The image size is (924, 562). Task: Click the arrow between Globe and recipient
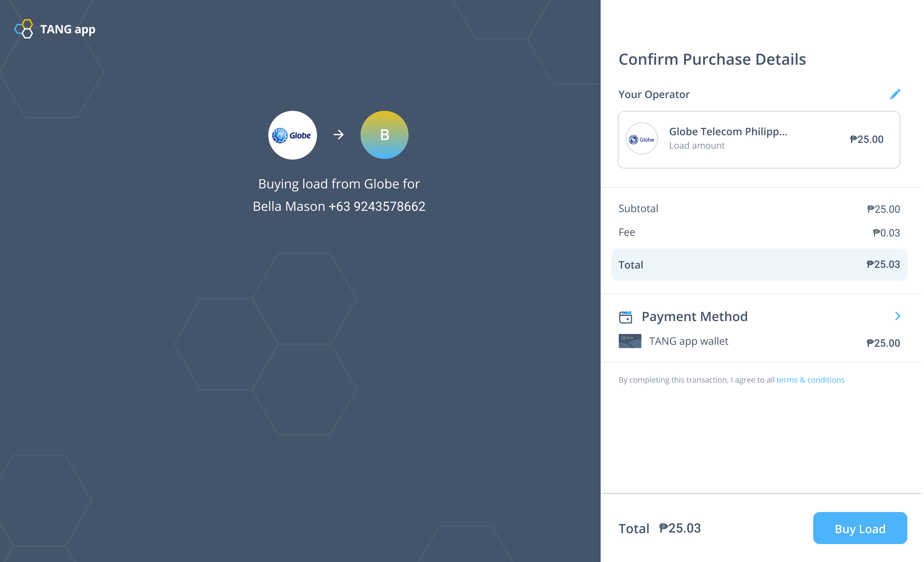pyautogui.click(x=339, y=134)
